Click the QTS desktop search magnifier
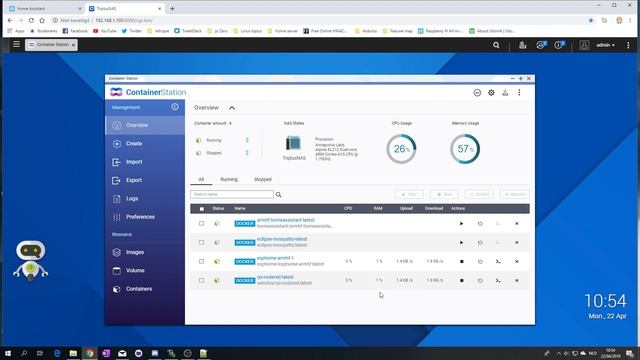 point(496,45)
